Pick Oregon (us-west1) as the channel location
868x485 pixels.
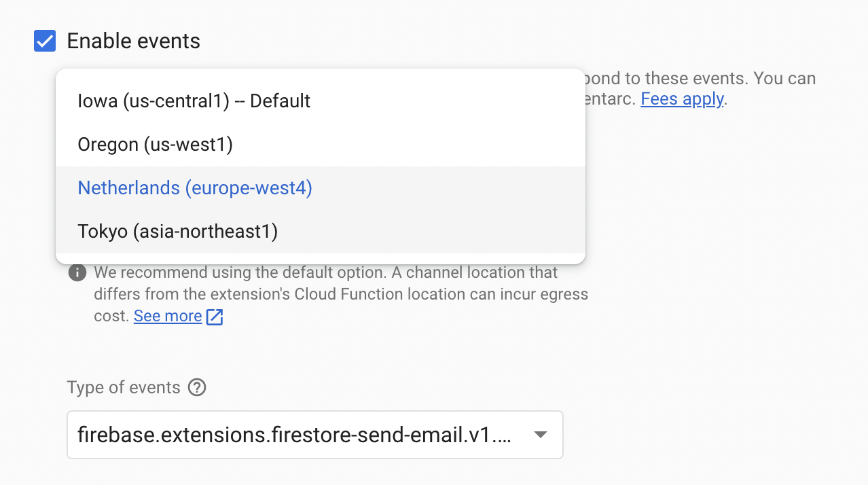(x=155, y=144)
